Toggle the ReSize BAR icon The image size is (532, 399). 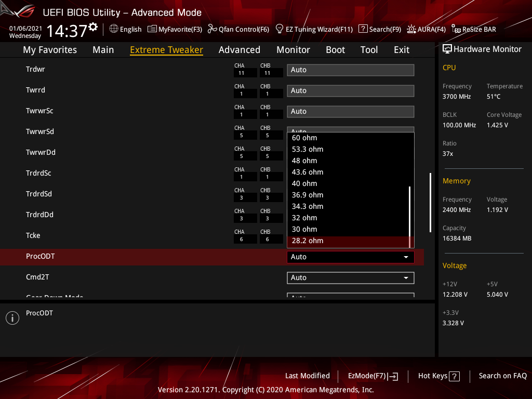(456, 29)
